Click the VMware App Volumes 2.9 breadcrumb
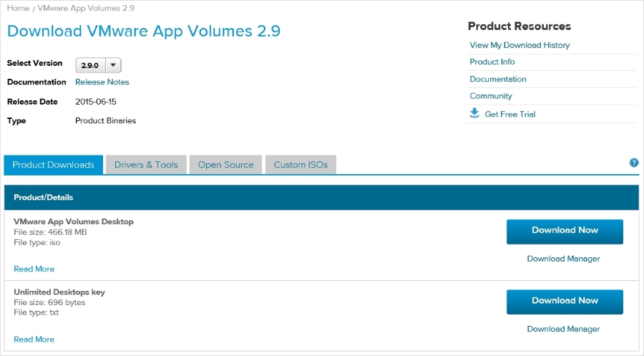Viewport: 644px width, 356px height. (x=86, y=8)
